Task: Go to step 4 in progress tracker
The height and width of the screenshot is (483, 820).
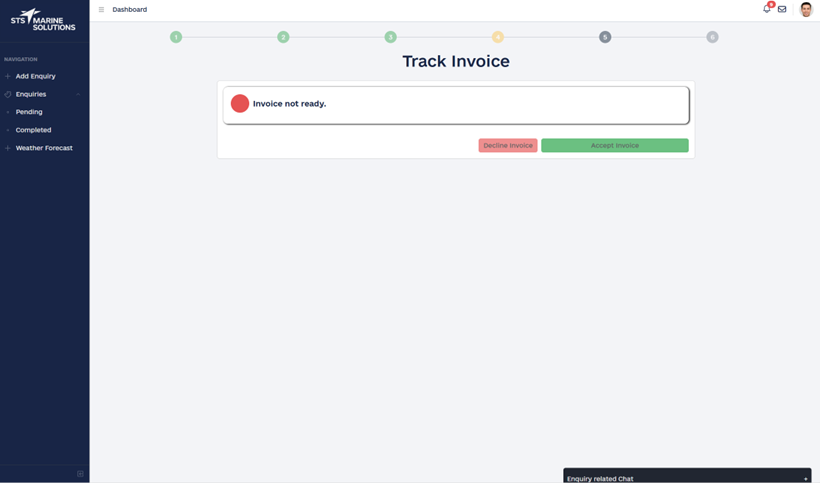Action: (497, 37)
